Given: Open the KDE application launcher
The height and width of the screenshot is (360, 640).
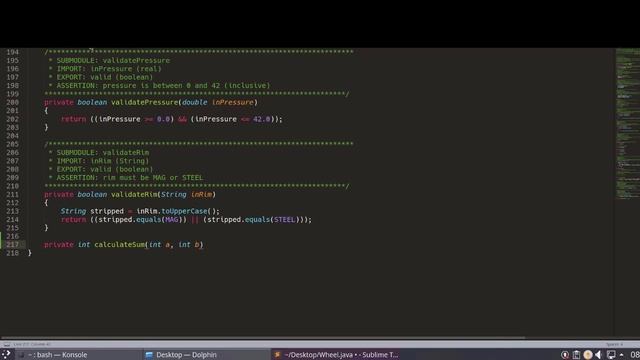Looking at the screenshot, I should [6, 355].
